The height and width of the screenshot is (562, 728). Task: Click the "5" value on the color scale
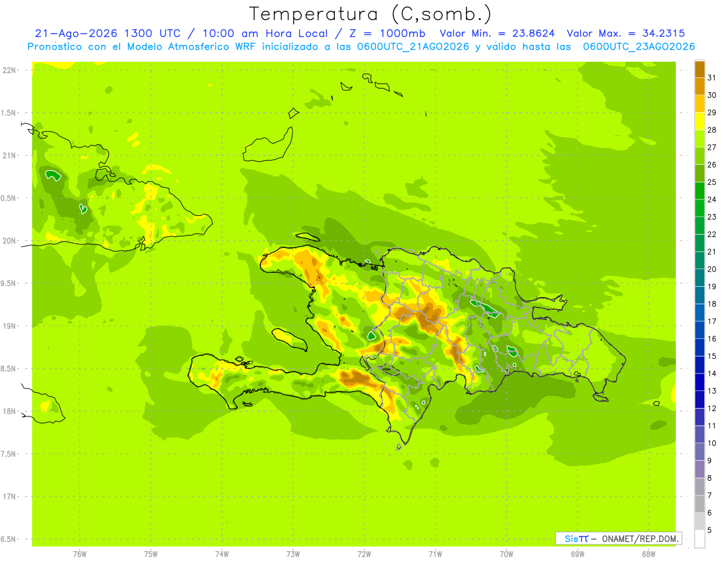click(x=710, y=530)
